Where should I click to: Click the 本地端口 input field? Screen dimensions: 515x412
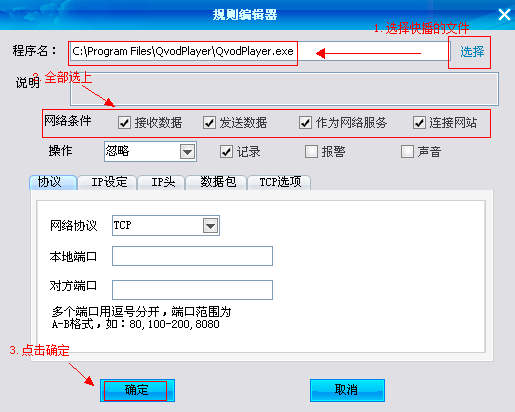click(192, 256)
